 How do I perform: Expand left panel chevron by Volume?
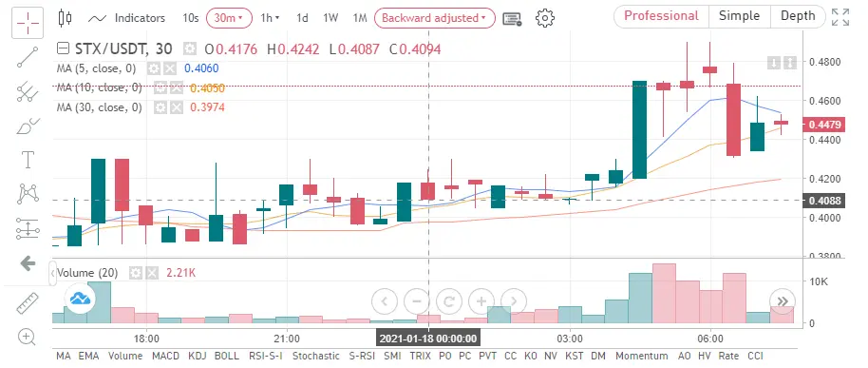click(53, 273)
